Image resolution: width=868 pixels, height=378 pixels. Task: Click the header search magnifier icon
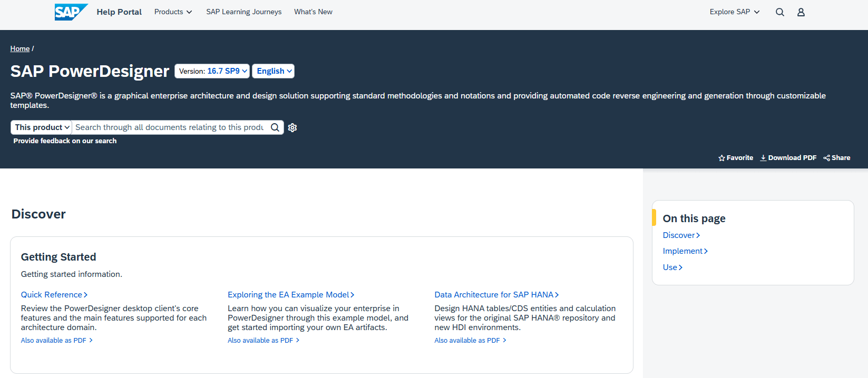pyautogui.click(x=780, y=12)
